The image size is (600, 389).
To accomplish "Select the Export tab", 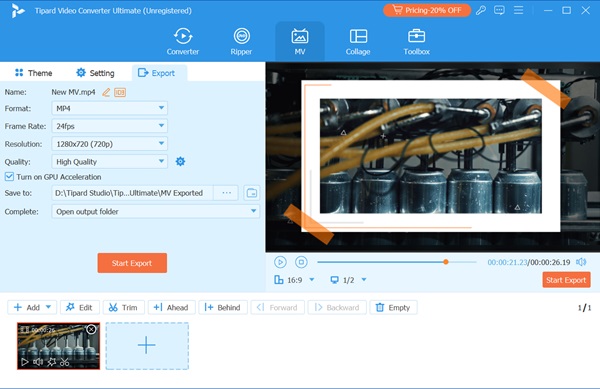I will [160, 73].
